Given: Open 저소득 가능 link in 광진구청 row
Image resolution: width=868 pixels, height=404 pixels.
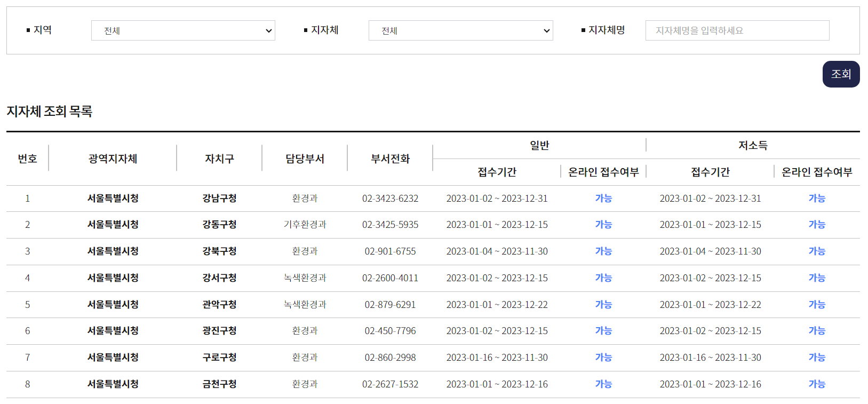Looking at the screenshot, I should (x=817, y=331).
